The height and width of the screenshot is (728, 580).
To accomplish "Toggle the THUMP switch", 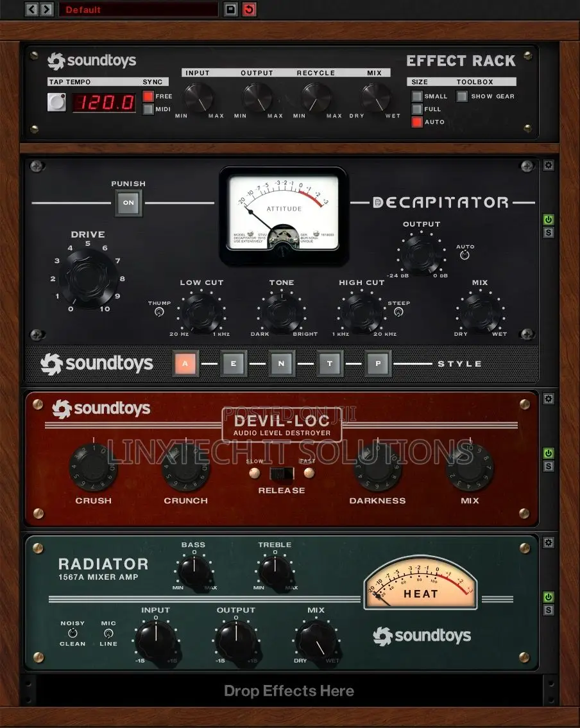I will (159, 312).
